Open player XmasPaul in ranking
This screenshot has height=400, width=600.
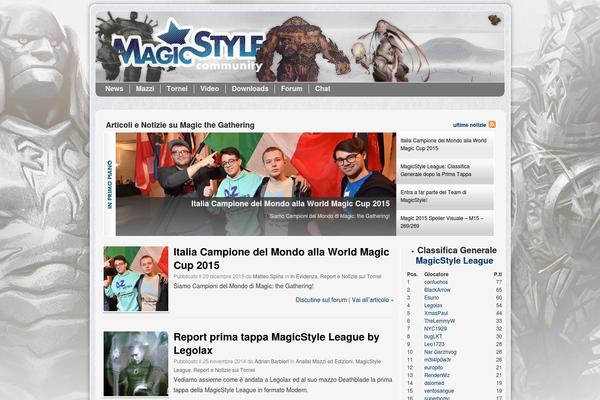pos(436,313)
